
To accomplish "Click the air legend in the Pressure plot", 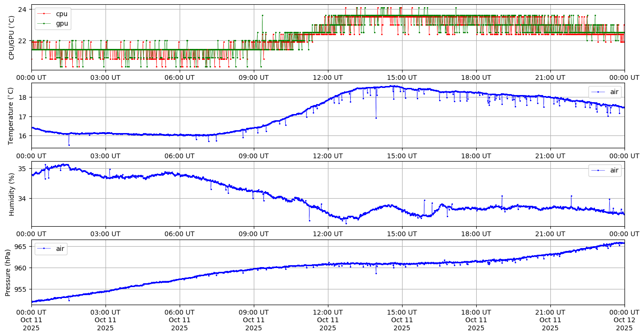I will [51, 249].
